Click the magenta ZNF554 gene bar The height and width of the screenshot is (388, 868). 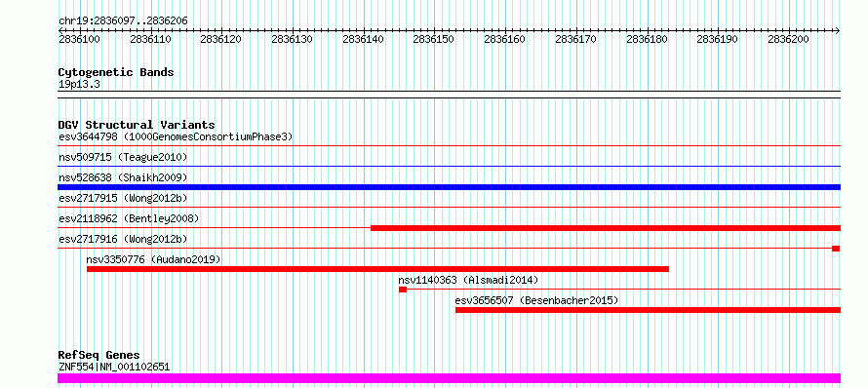(450, 378)
